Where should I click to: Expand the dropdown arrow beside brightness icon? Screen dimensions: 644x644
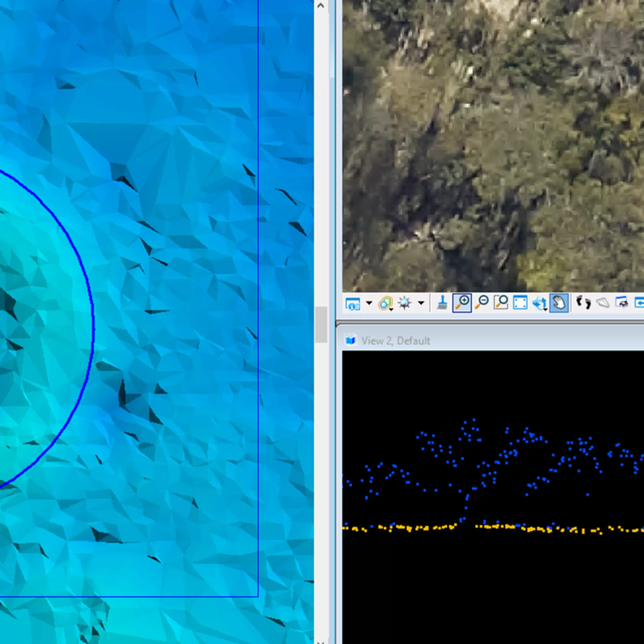[421, 303]
